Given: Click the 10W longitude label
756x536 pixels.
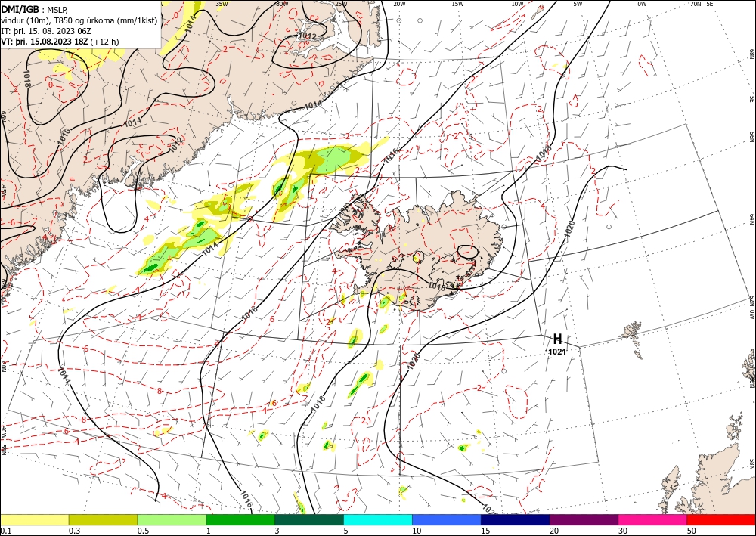Looking at the screenshot, I should click(517, 4).
